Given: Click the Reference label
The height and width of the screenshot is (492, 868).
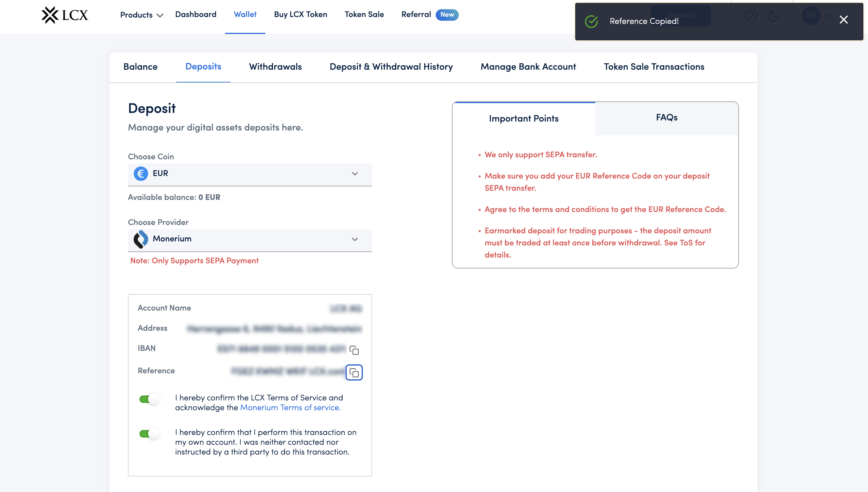Looking at the screenshot, I should (x=156, y=371).
